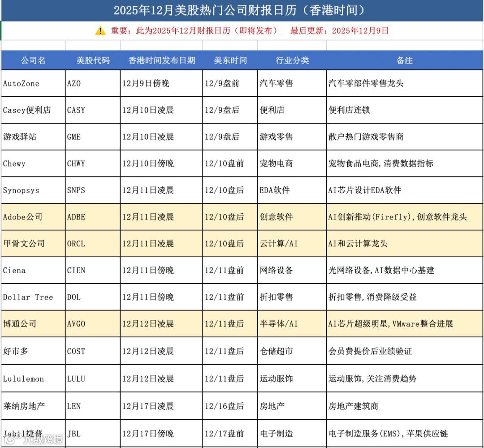Select the Firefly note cell for Adobe

[x=405, y=217]
